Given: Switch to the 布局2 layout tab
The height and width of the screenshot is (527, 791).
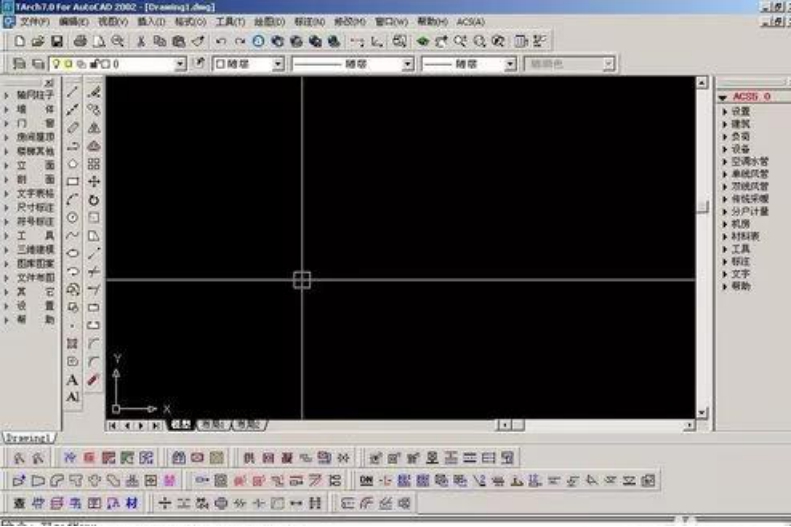Looking at the screenshot, I should [249, 425].
